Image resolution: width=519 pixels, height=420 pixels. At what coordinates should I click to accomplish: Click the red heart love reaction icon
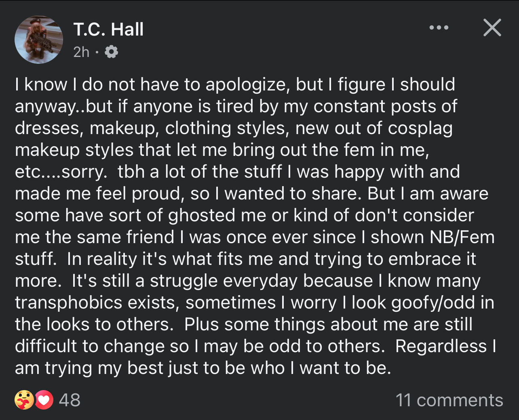pyautogui.click(x=44, y=400)
